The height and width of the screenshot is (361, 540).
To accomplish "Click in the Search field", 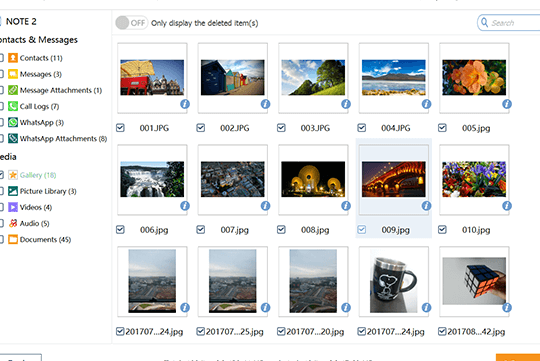I will coord(510,23).
